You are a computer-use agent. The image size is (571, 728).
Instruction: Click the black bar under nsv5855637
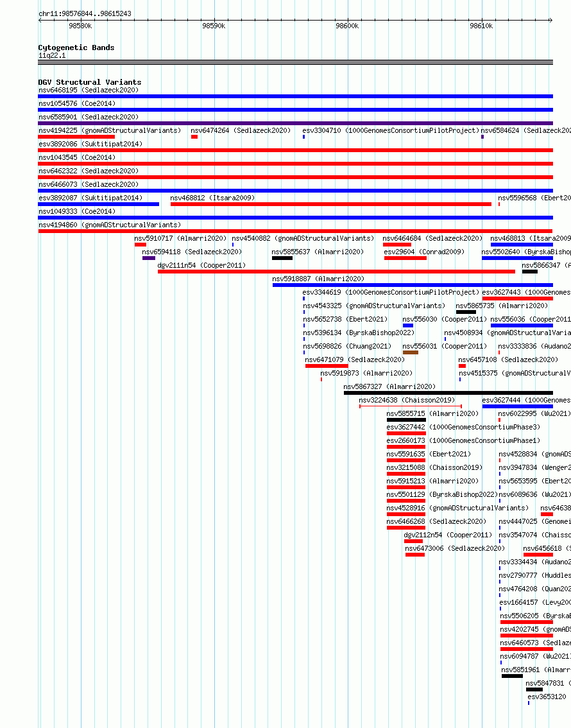click(282, 258)
